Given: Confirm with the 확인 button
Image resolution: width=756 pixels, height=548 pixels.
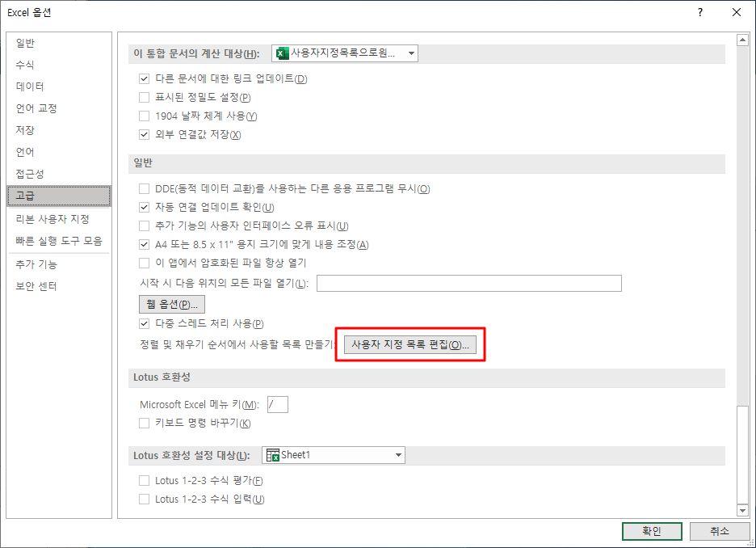Looking at the screenshot, I should pos(652,531).
